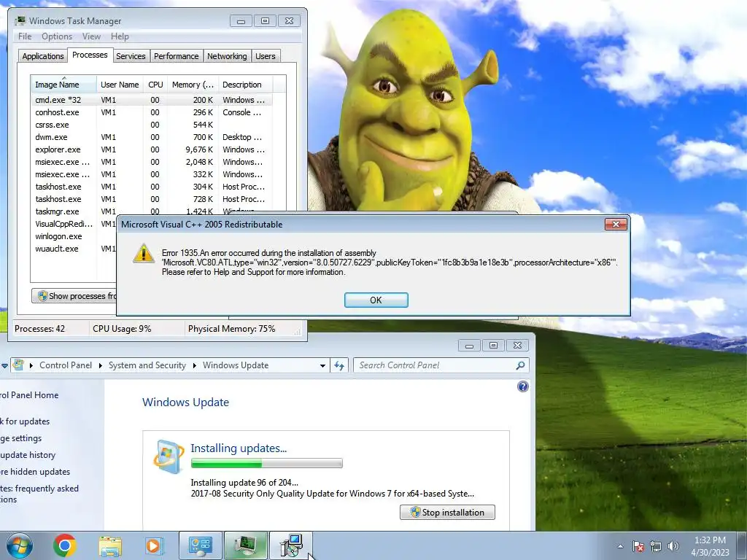Viewport: 747px width, 560px height.
Task: Show hidden system tray icons
Action: pos(620,546)
